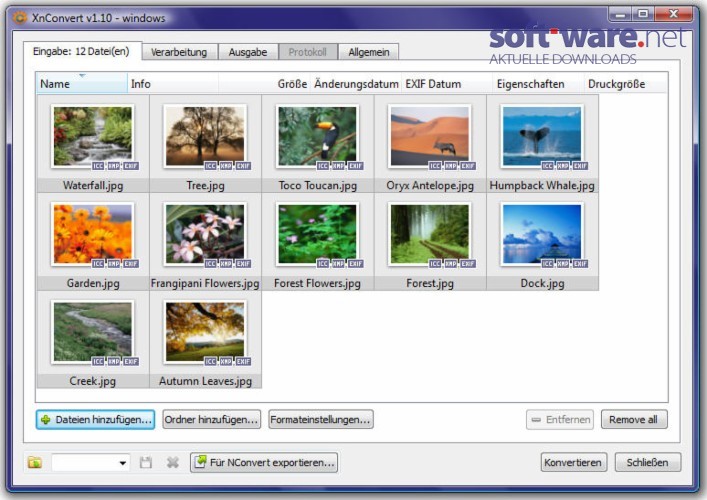
Task: Select the Dock.jpg thumbnail
Action: (x=542, y=234)
